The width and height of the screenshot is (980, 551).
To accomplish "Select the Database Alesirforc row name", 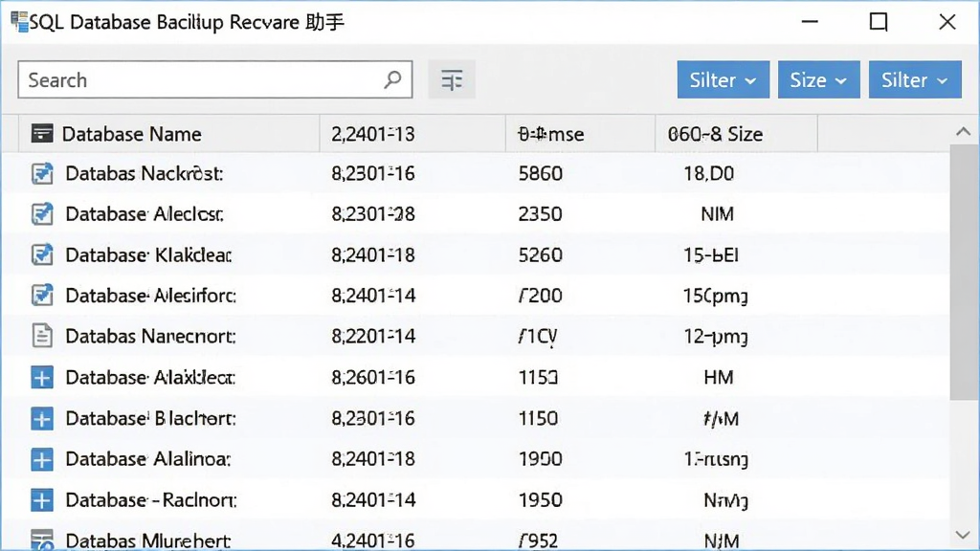I will point(150,295).
